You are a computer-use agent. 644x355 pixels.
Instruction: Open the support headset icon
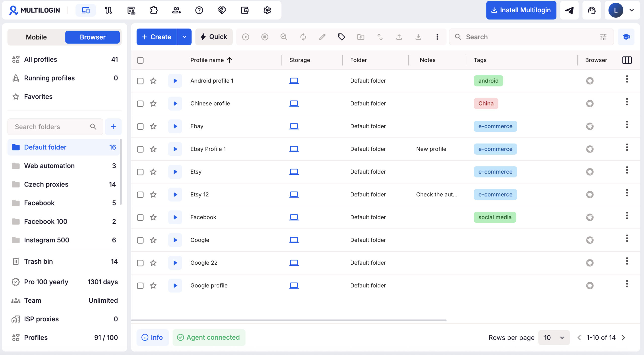tap(592, 10)
